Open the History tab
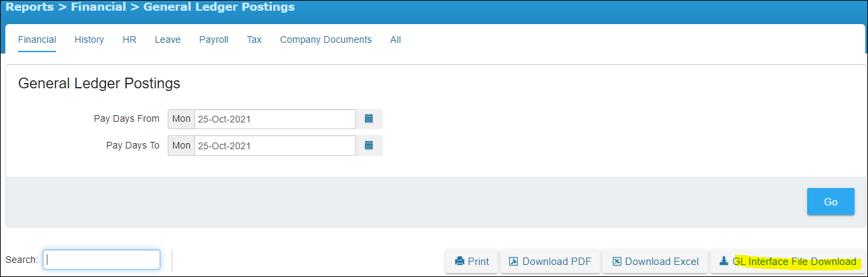The image size is (868, 277). click(90, 39)
